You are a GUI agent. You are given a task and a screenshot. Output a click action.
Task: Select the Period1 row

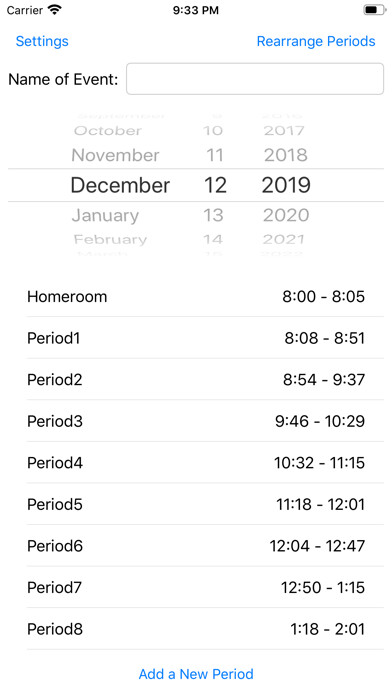[x=196, y=338]
